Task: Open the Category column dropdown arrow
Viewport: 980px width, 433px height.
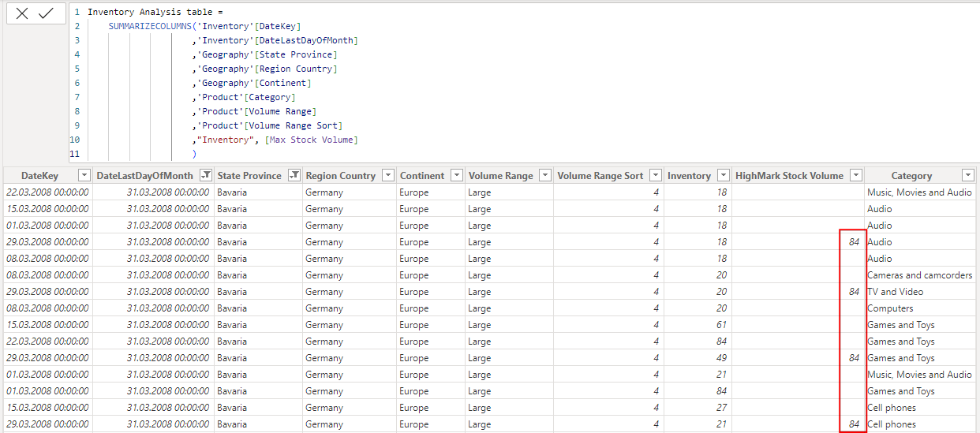Action: pyautogui.click(x=967, y=175)
